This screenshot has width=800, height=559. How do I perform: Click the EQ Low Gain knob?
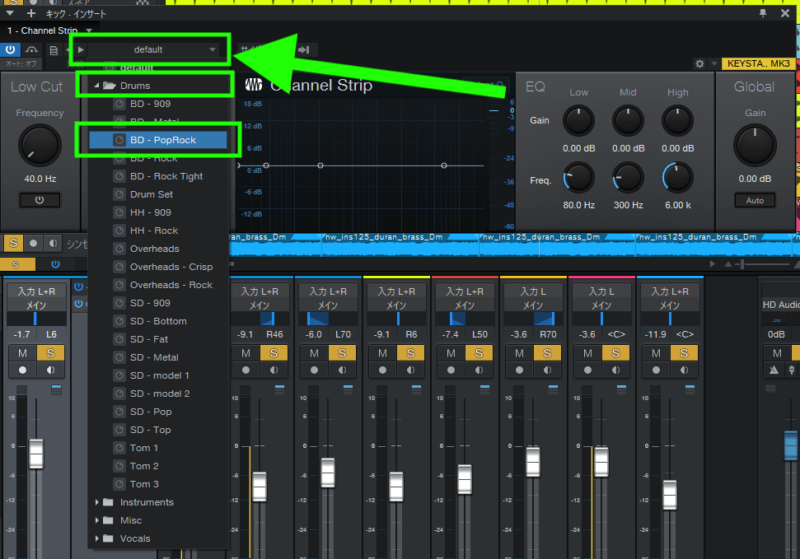point(579,121)
